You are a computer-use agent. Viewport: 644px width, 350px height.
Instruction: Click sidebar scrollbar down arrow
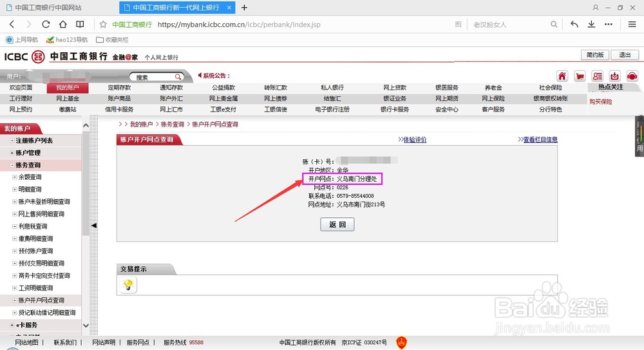[x=86, y=325]
